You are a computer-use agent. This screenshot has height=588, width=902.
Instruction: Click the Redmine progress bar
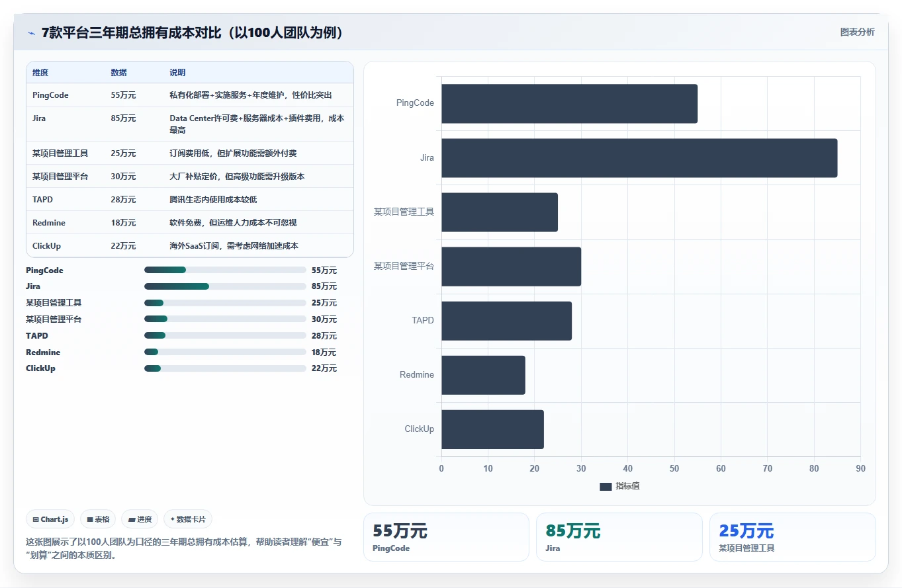tap(225, 352)
